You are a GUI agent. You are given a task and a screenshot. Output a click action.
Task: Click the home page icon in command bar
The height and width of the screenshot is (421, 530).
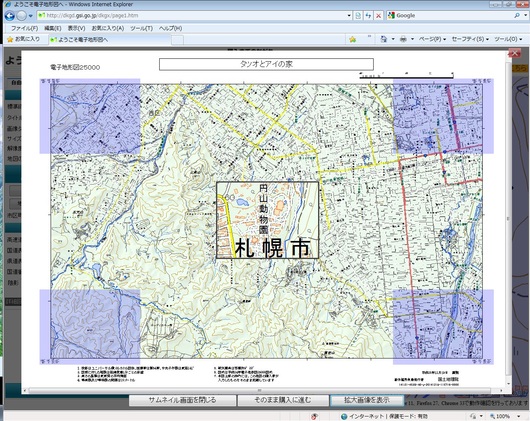(x=383, y=39)
